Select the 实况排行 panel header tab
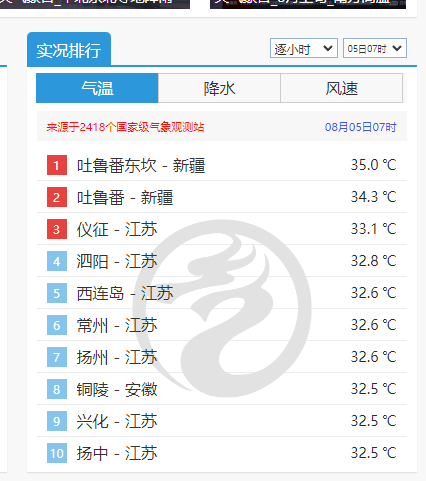 coord(69,50)
